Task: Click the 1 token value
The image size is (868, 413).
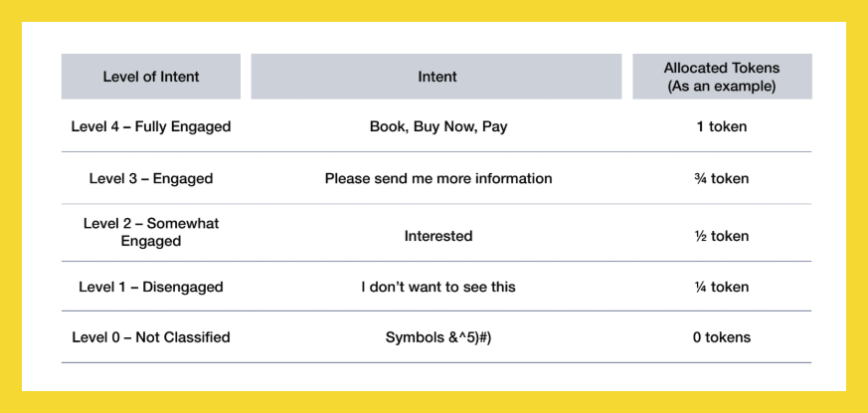Action: pyautogui.click(x=722, y=127)
